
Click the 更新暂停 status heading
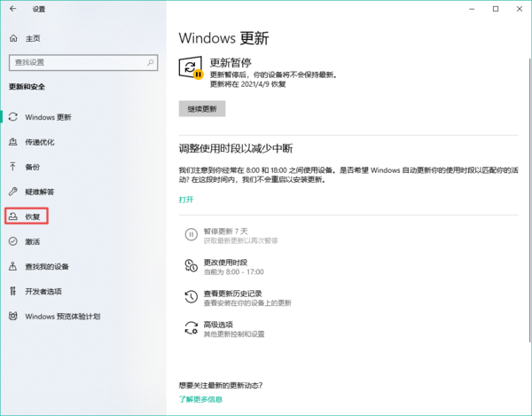coord(231,62)
